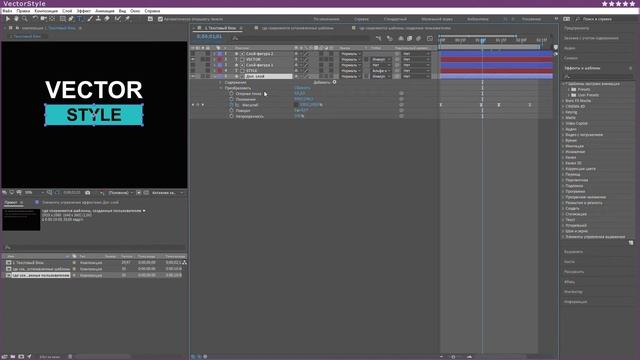Screen dimensions: 640x360
Task: Toggle visibility eye of Слой-фигура 2 layer
Action: tap(193, 54)
